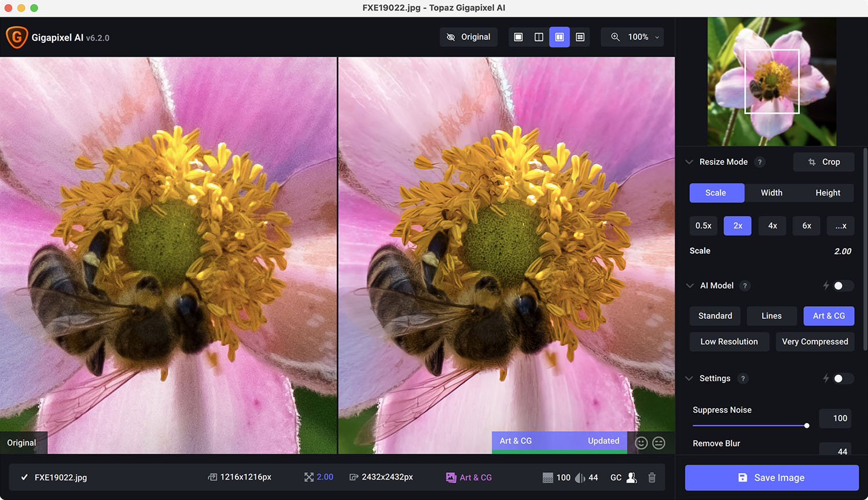Open the AI Model help question mark
Screen dimensions: 868x500
click(x=745, y=286)
